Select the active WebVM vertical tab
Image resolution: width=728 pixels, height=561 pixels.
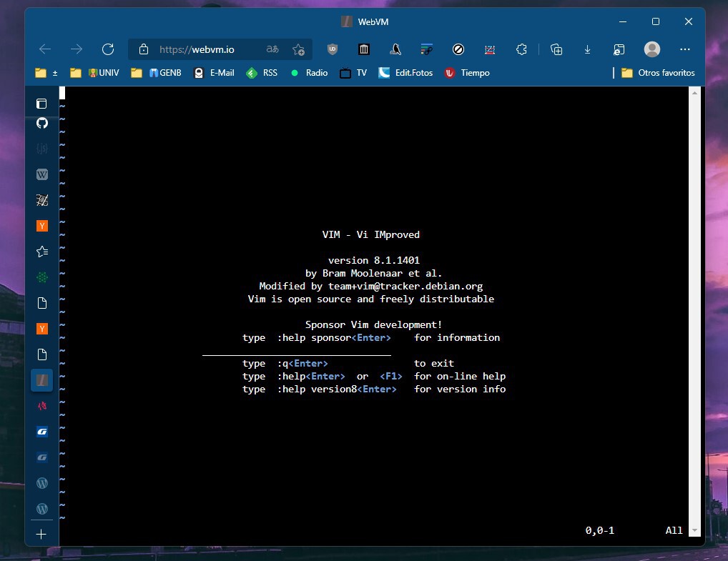pyautogui.click(x=42, y=380)
